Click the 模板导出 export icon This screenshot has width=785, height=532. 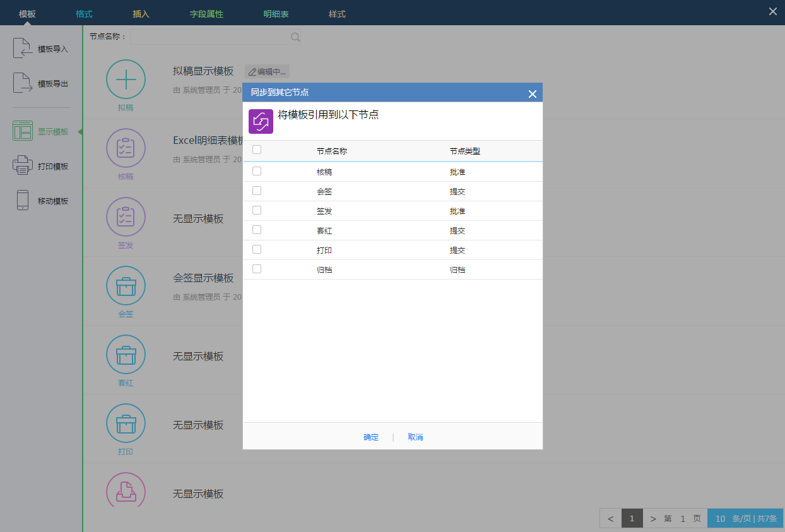(22, 83)
